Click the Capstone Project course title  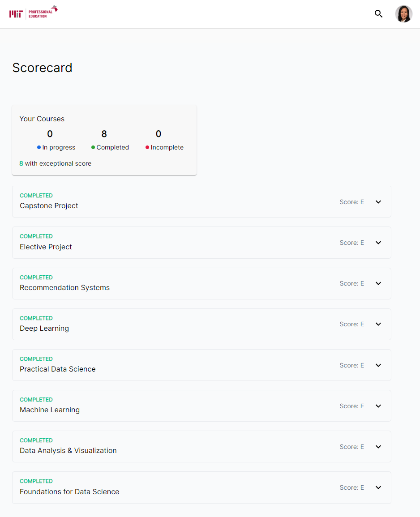click(x=49, y=206)
